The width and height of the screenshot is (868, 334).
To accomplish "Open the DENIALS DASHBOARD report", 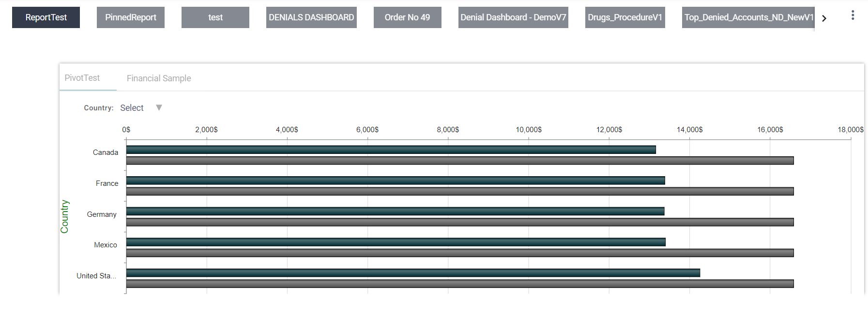I will click(311, 17).
